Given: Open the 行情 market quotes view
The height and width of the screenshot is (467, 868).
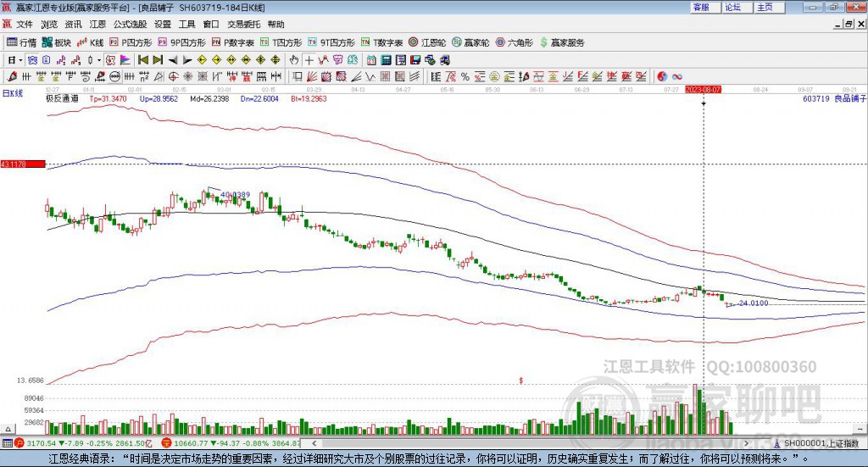Looking at the screenshot, I should click(22, 42).
